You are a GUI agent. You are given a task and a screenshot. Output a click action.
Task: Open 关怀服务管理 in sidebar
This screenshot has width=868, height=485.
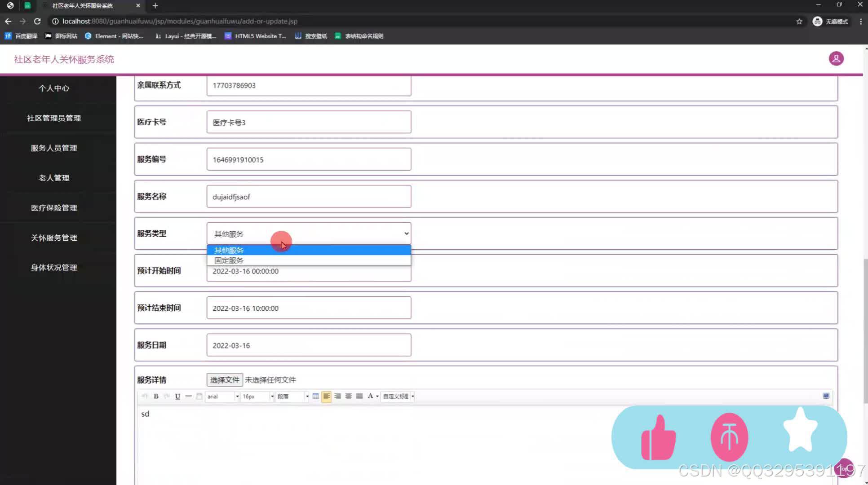tap(54, 238)
